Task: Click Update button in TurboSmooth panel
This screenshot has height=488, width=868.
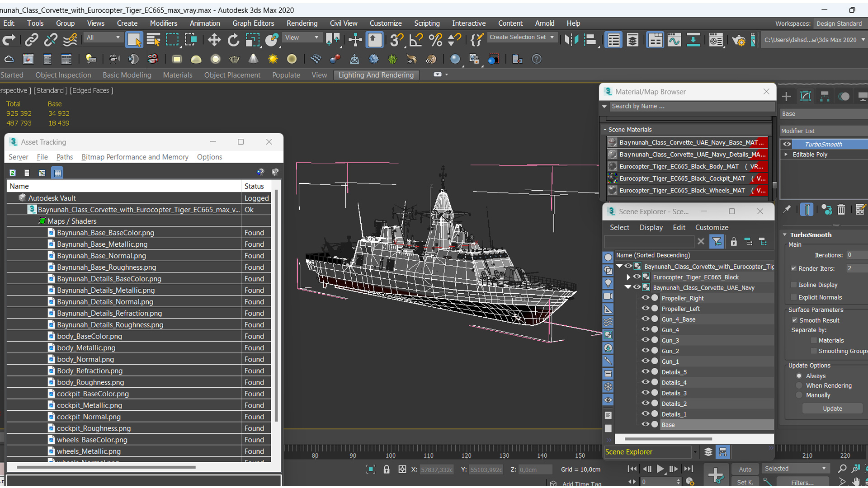Action: [832, 408]
